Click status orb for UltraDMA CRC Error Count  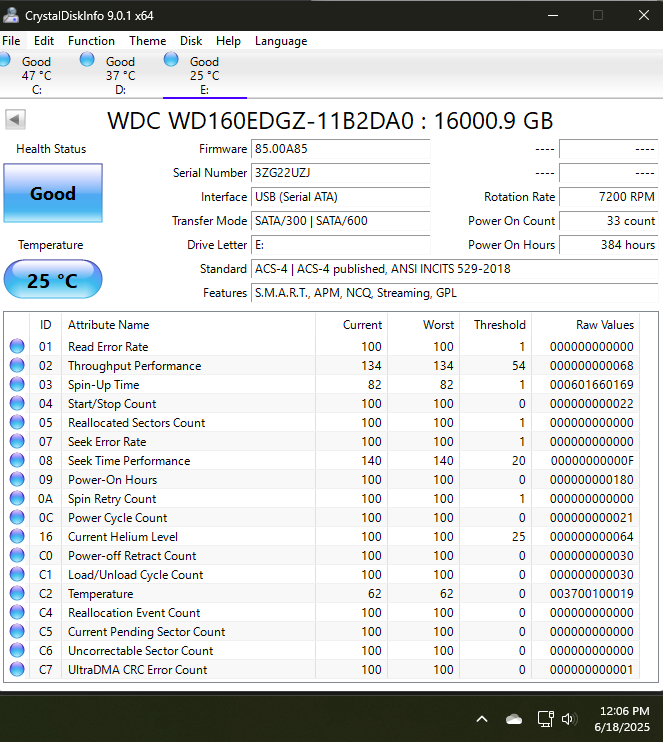point(17,669)
